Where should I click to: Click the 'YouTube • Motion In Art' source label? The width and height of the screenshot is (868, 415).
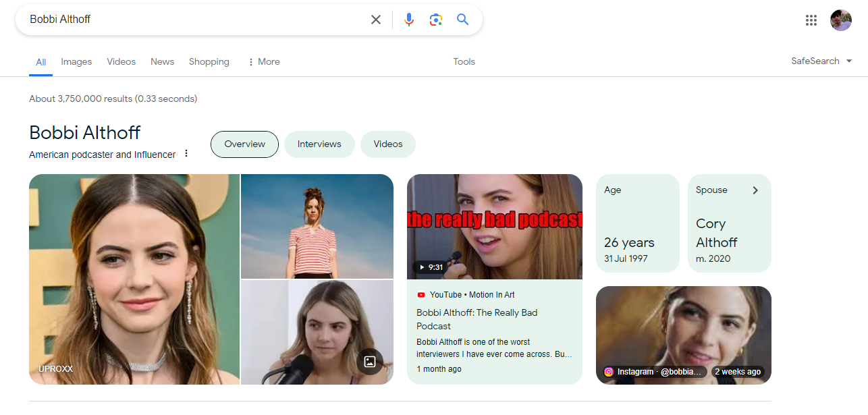coord(472,295)
